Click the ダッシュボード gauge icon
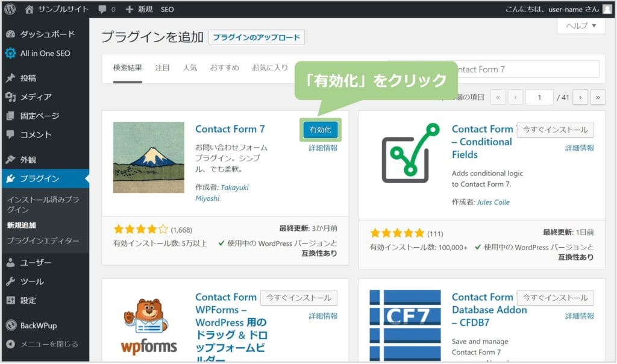The image size is (617, 364). click(x=11, y=34)
